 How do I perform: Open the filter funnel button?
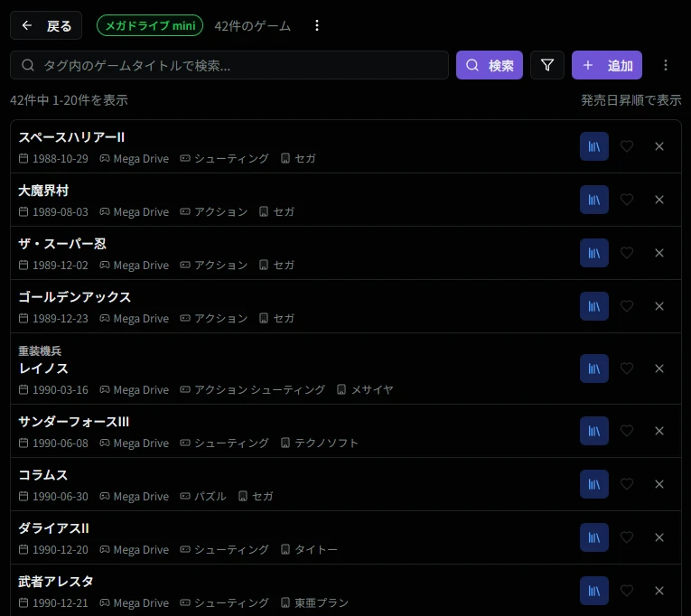pos(546,65)
